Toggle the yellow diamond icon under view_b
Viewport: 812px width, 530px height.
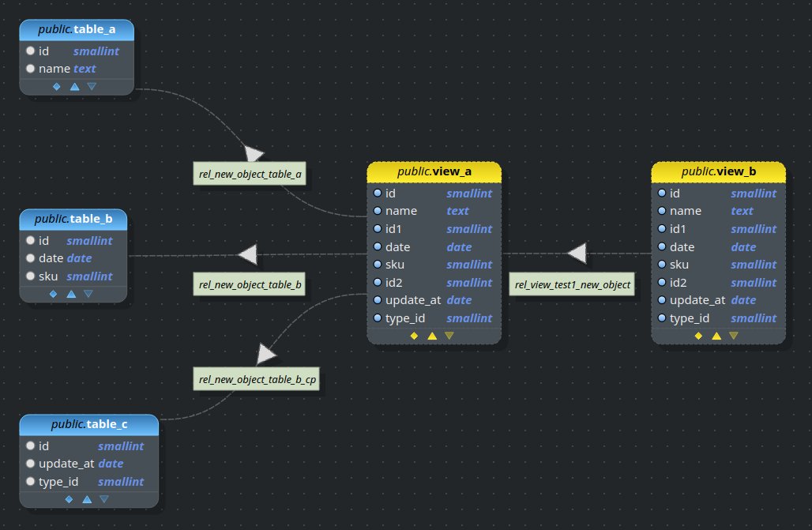click(x=698, y=335)
